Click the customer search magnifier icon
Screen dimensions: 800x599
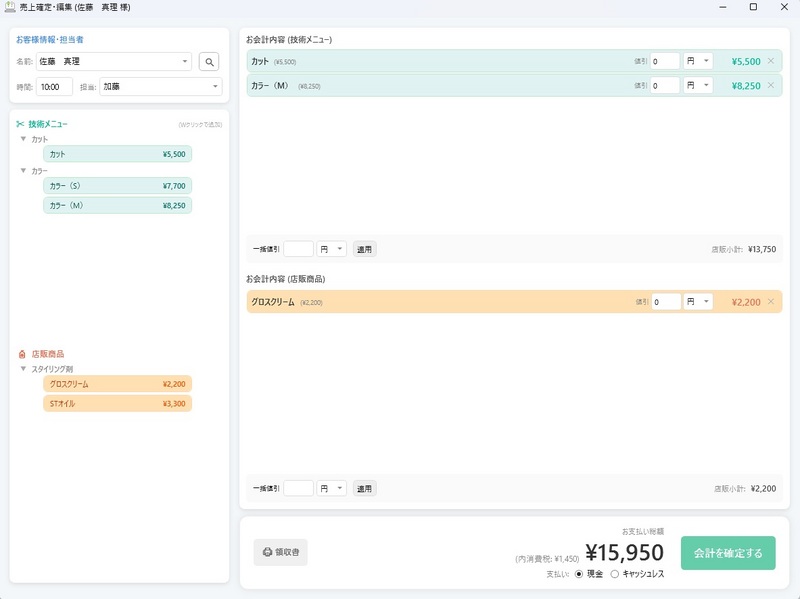click(209, 62)
